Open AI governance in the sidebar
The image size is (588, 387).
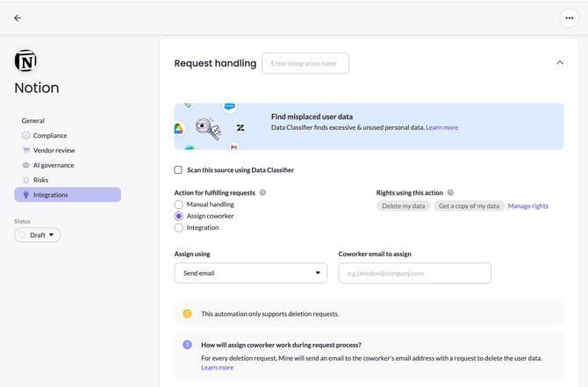pyautogui.click(x=54, y=165)
